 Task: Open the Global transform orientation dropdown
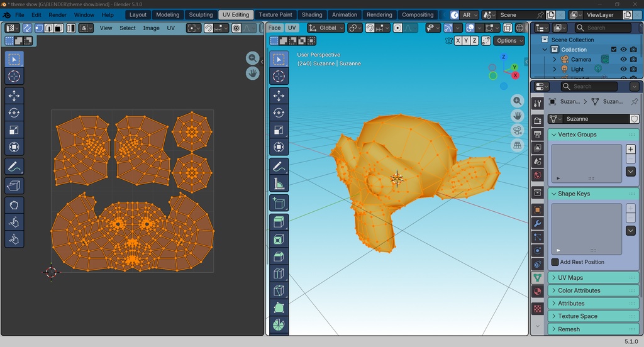tap(326, 28)
